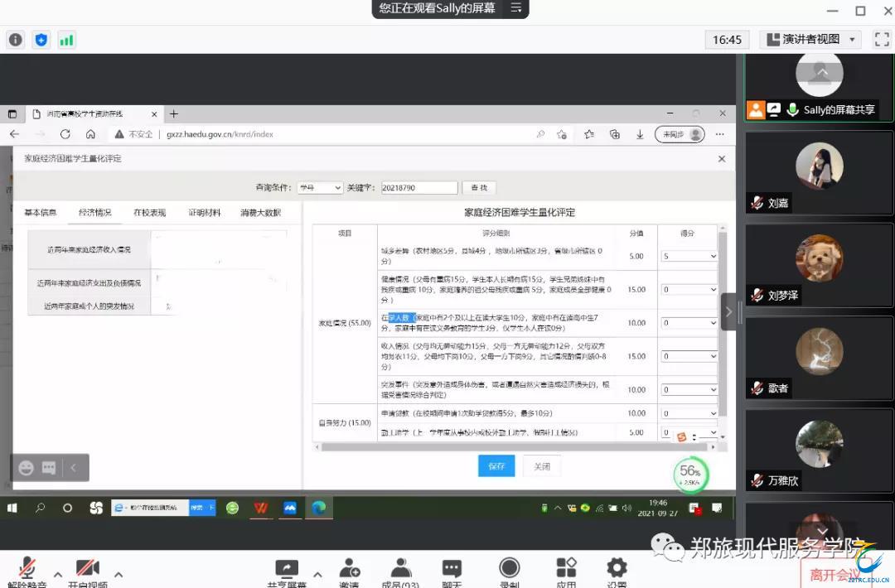Open the 聊天 chat panel

(x=452, y=570)
